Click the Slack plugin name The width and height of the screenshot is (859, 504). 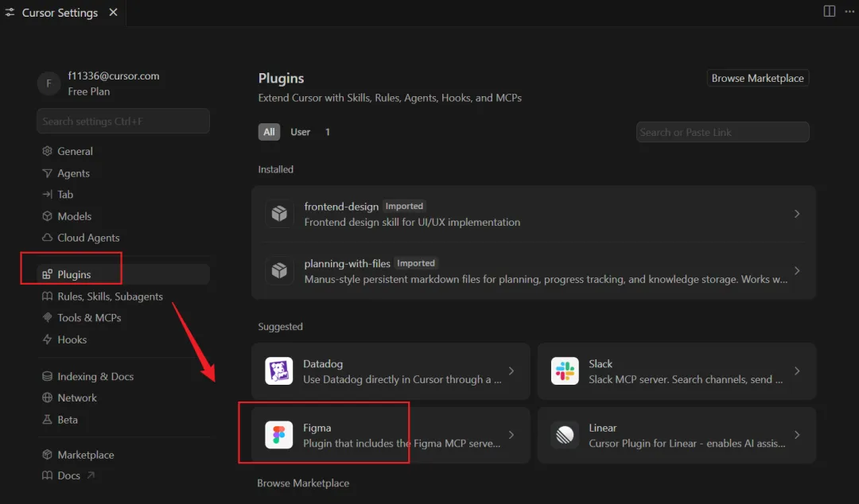(x=601, y=363)
